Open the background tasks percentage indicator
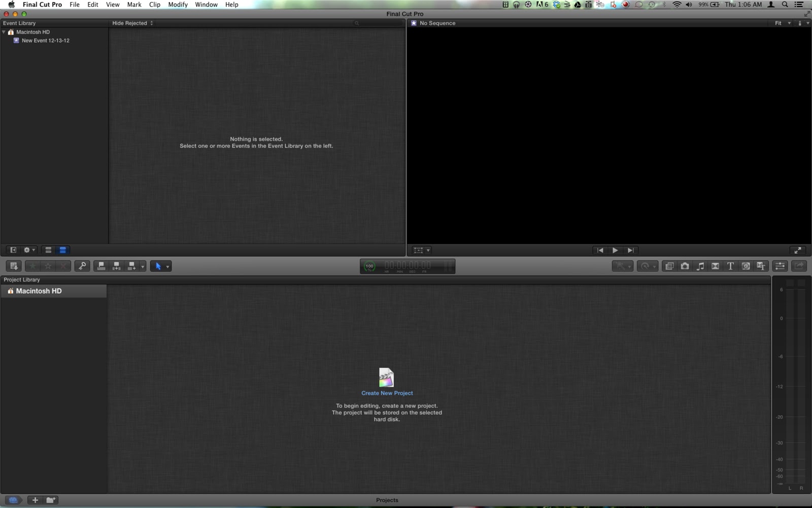Screen dimensions: 812x508 click(x=369, y=266)
